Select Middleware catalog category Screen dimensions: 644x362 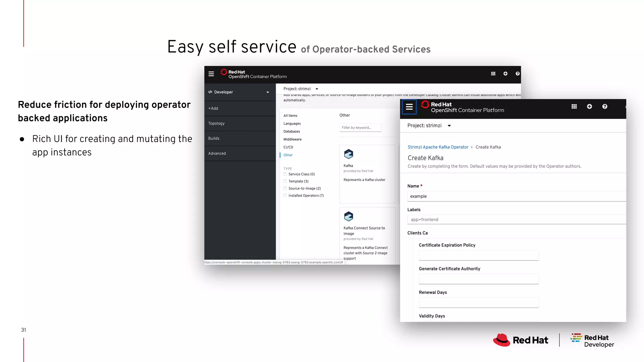point(292,139)
